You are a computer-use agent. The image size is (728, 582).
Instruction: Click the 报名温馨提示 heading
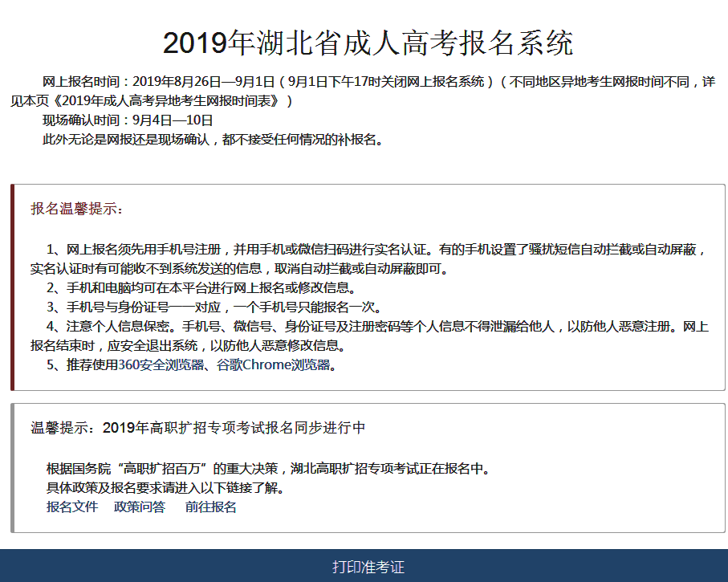coord(77,210)
